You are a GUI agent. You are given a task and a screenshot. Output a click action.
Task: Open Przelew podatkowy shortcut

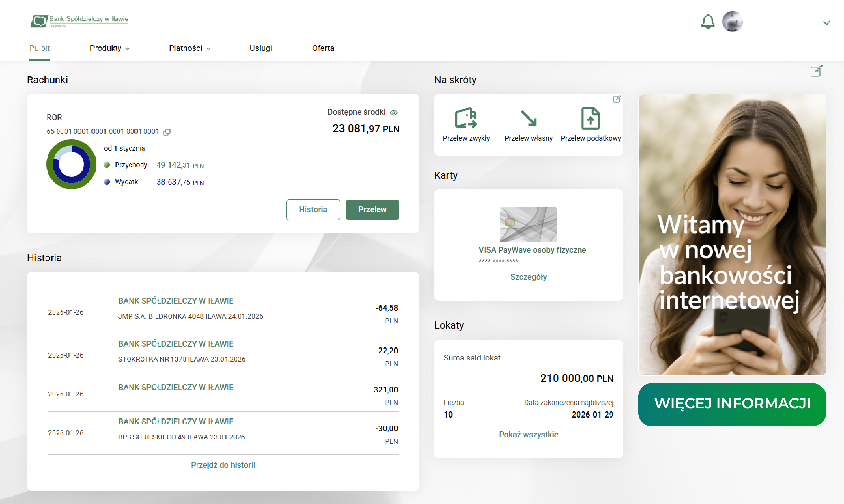590,124
